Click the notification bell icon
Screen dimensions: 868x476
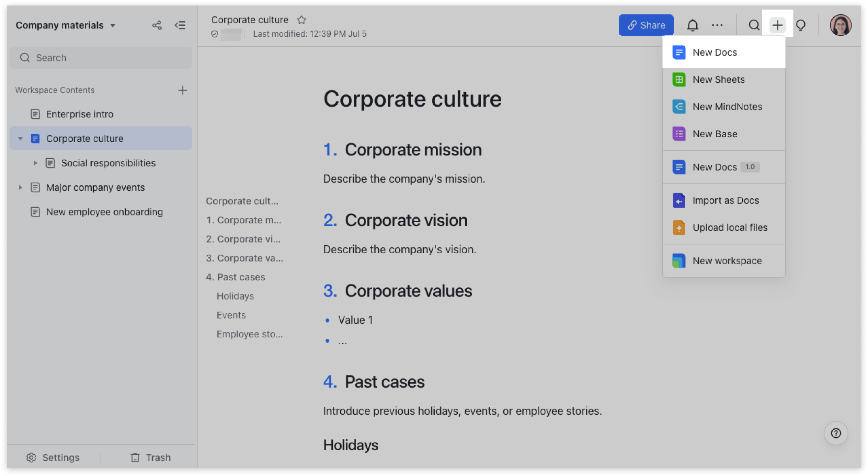tap(692, 25)
